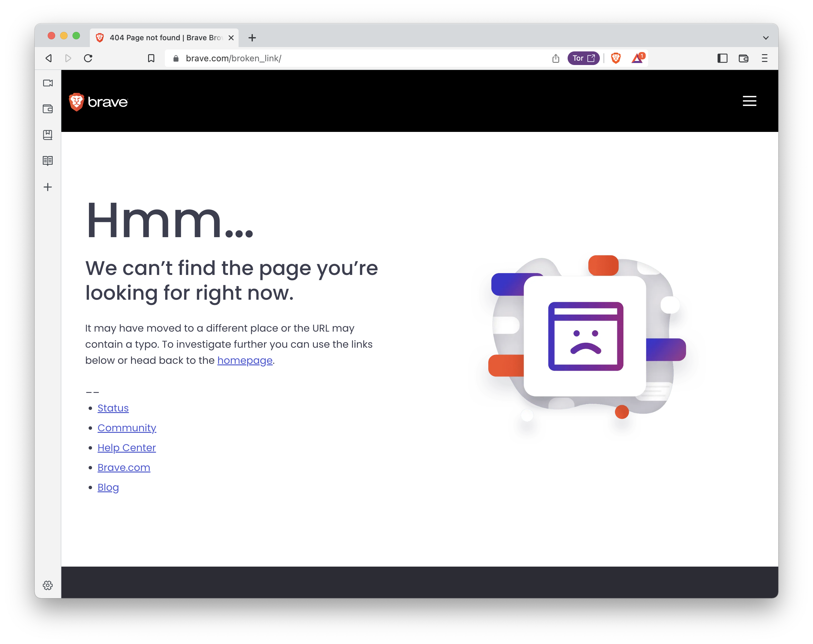Screen dimensions: 813x644
Task: Add a new item to the sidebar
Action: (48, 187)
